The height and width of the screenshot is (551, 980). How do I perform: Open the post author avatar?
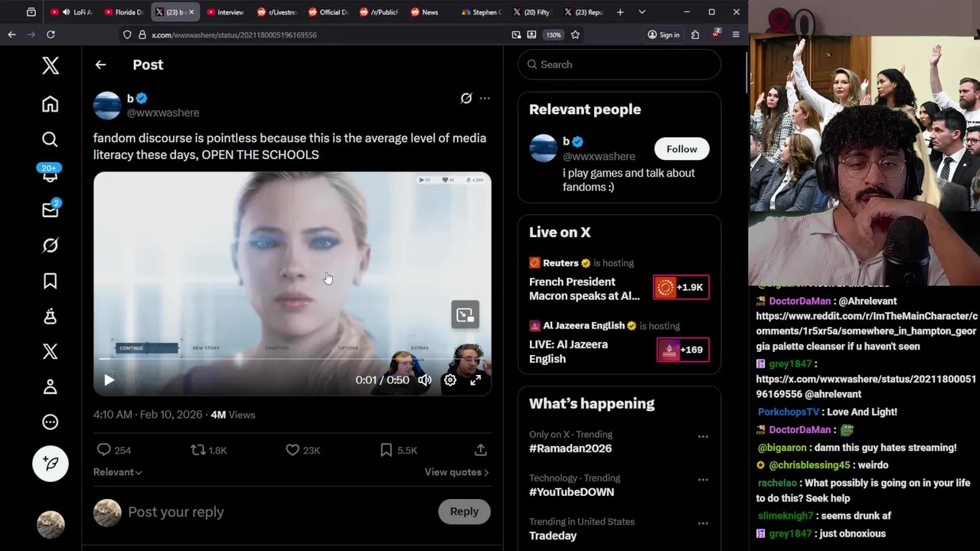(x=107, y=106)
